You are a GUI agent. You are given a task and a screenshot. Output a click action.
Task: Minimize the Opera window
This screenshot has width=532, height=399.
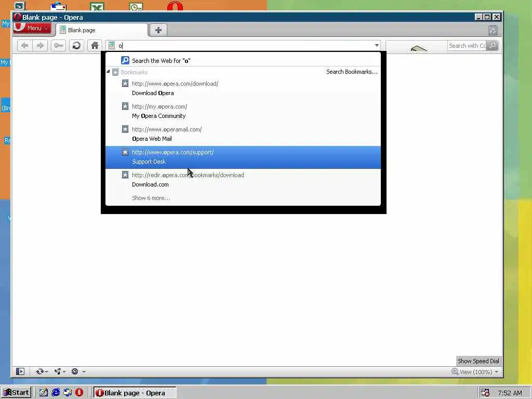pos(478,17)
